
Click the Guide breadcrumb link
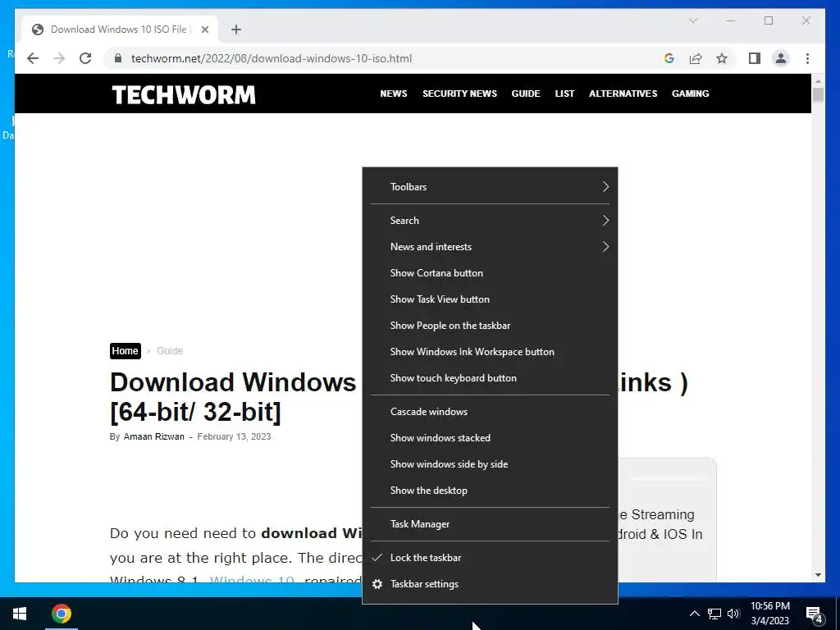point(170,351)
